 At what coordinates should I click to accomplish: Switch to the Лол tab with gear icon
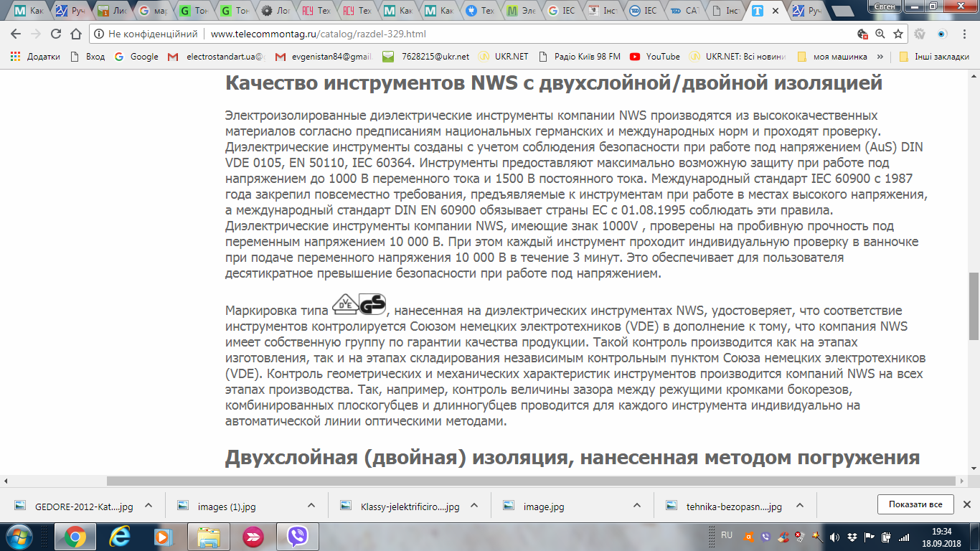(x=275, y=11)
